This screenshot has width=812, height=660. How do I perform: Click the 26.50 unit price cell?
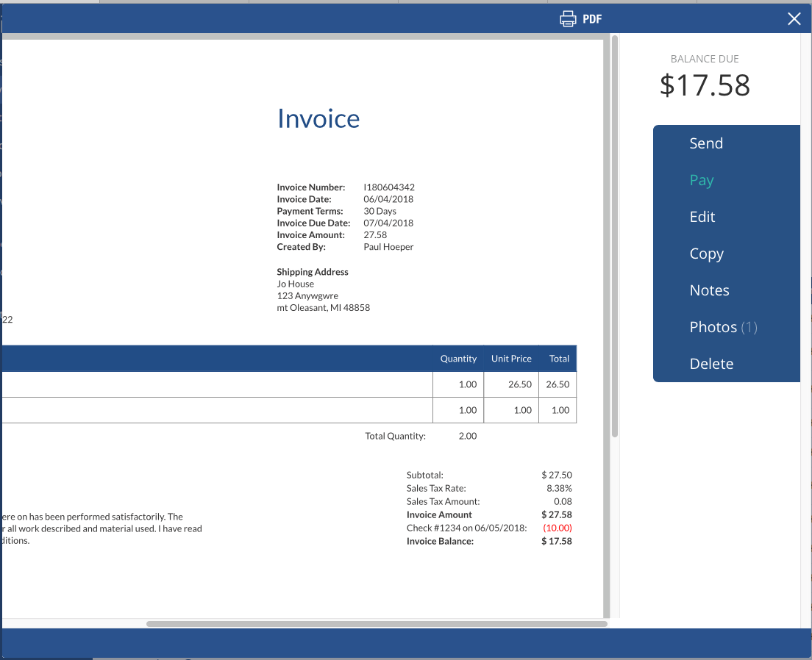(x=520, y=384)
